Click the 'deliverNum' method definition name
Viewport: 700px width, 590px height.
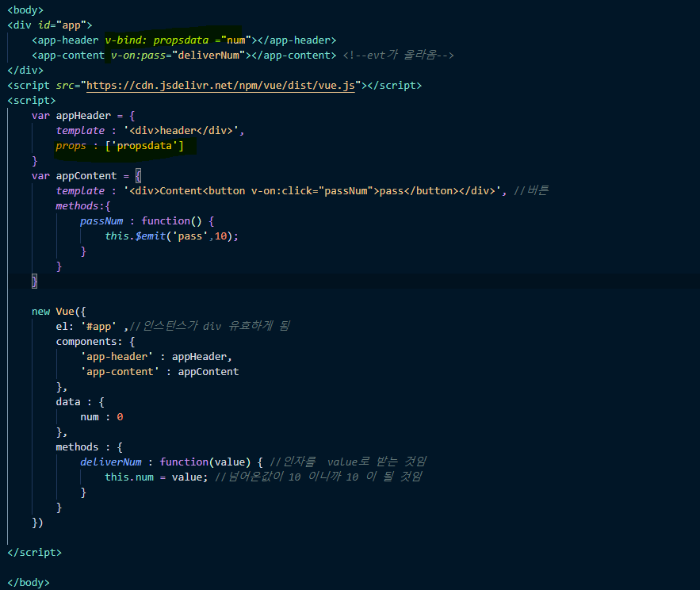[111, 462]
